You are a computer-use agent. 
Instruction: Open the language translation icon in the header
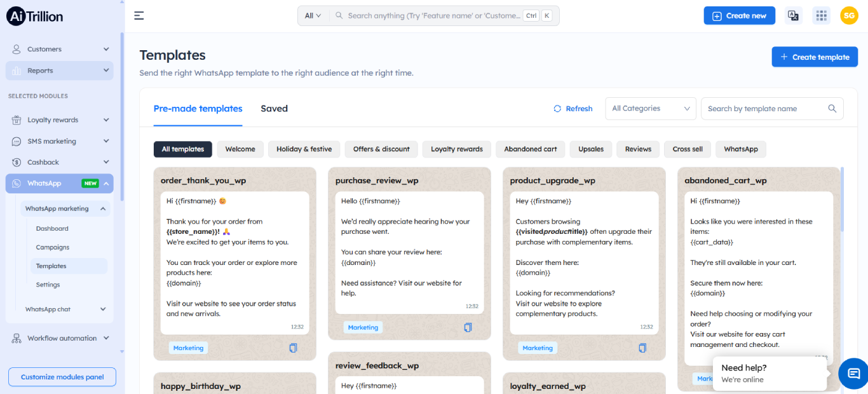(x=792, y=15)
